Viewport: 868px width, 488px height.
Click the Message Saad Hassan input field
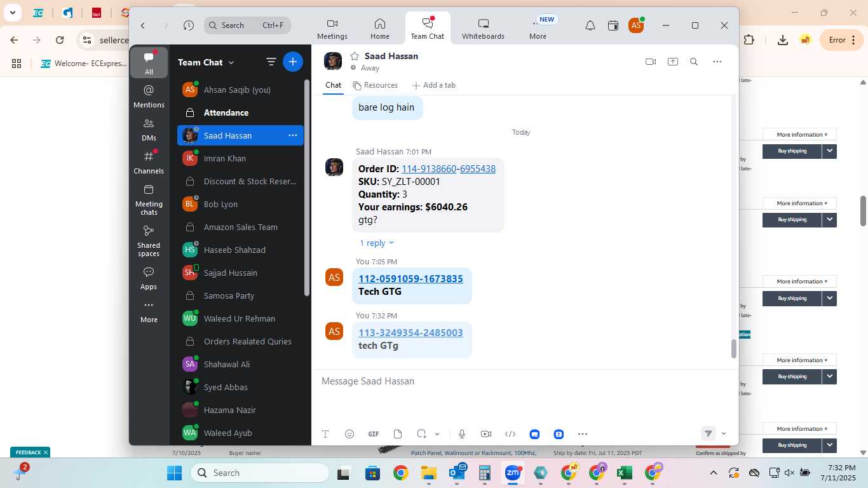524,381
